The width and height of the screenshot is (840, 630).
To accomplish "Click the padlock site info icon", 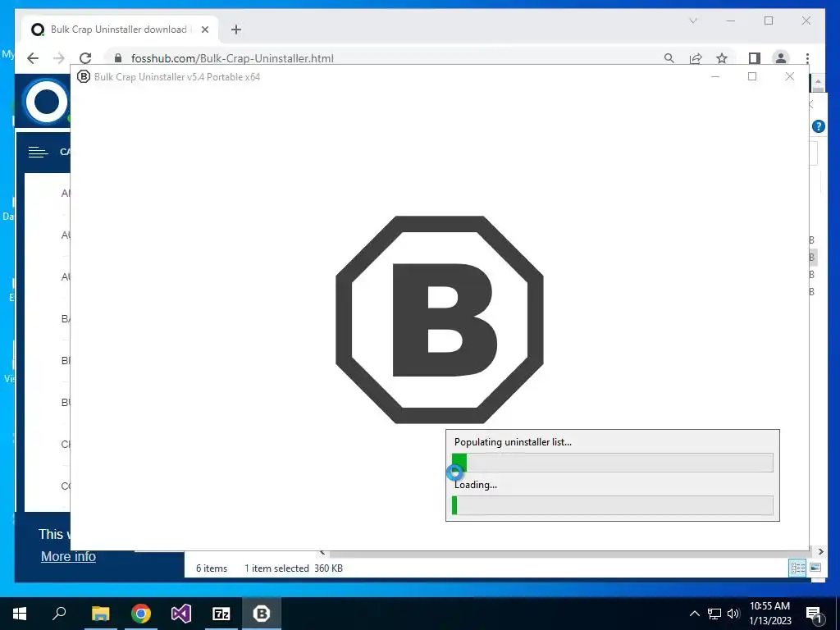I will pos(118,58).
